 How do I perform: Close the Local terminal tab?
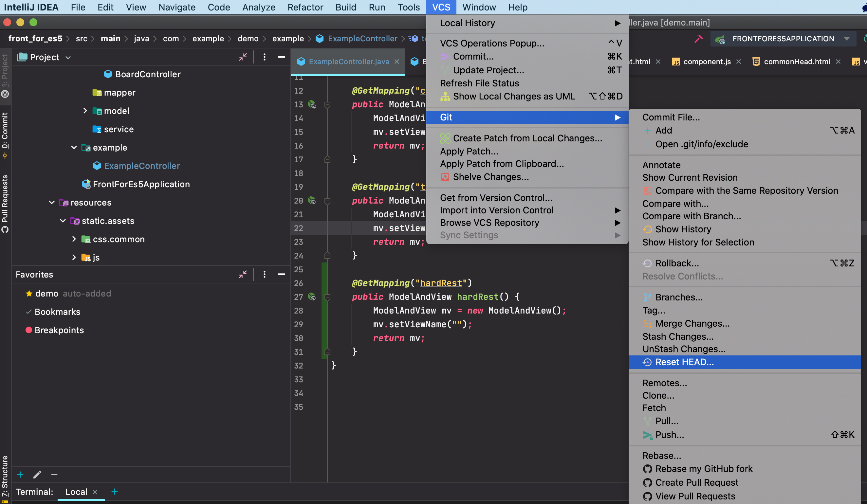pos(95,492)
